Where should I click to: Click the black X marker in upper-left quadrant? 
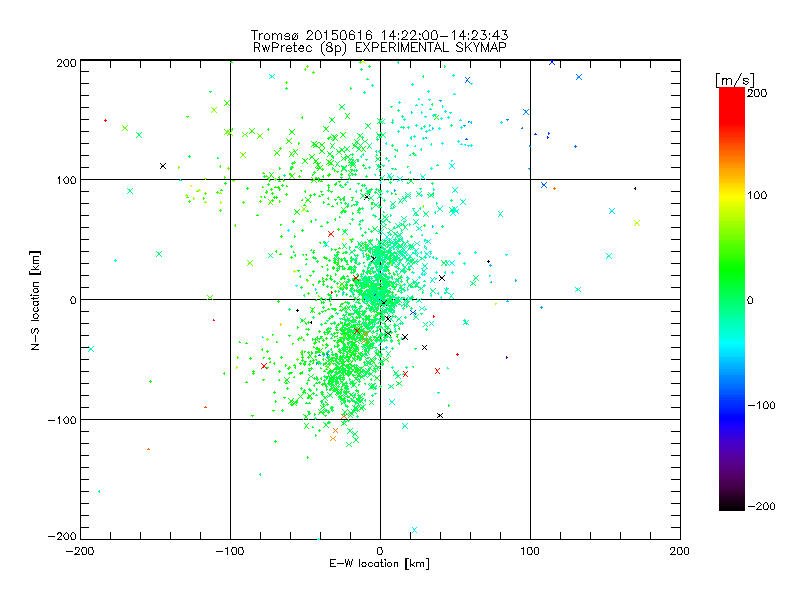pyautogui.click(x=162, y=166)
